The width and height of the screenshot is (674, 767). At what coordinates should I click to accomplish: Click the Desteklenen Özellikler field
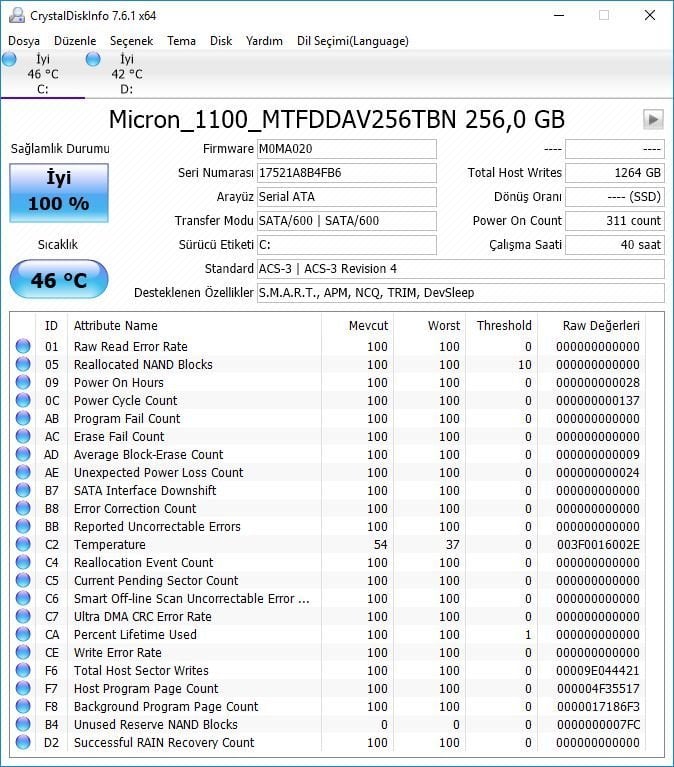[x=461, y=293]
